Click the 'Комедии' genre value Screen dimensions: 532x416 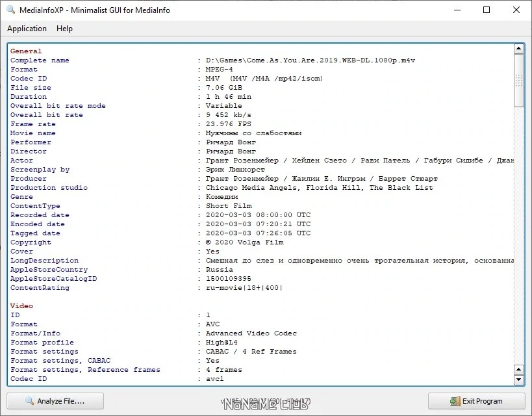222,197
